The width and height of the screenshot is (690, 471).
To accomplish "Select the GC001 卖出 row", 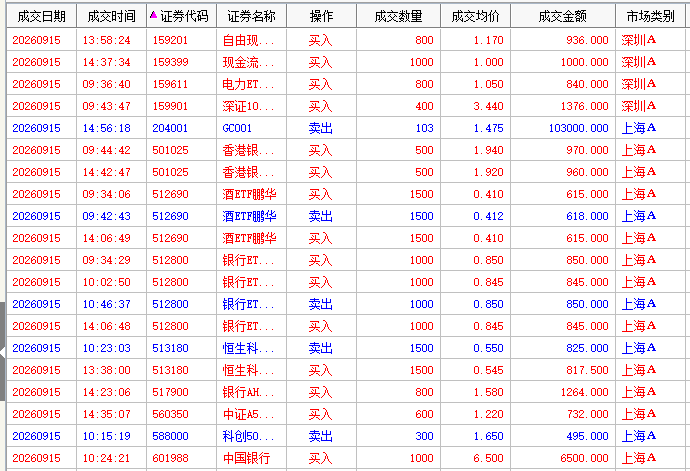I will [346, 128].
